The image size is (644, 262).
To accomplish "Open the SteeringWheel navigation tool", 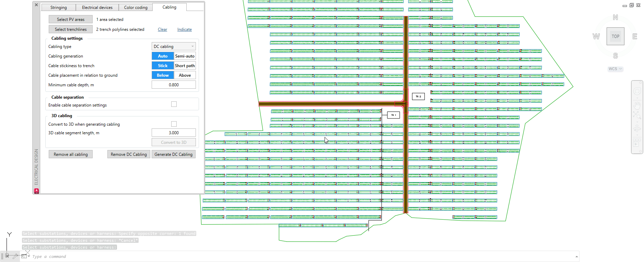I will click(x=637, y=91).
